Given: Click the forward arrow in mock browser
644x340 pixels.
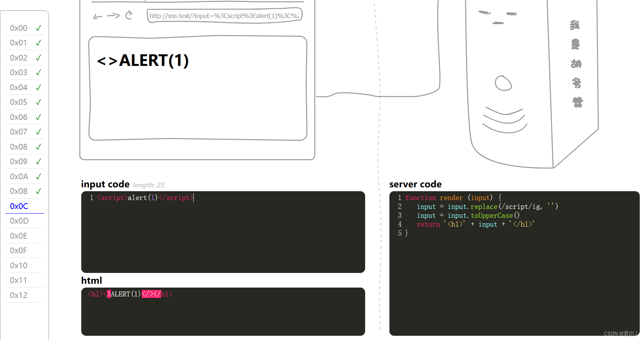Looking at the screenshot, I should point(113,15).
